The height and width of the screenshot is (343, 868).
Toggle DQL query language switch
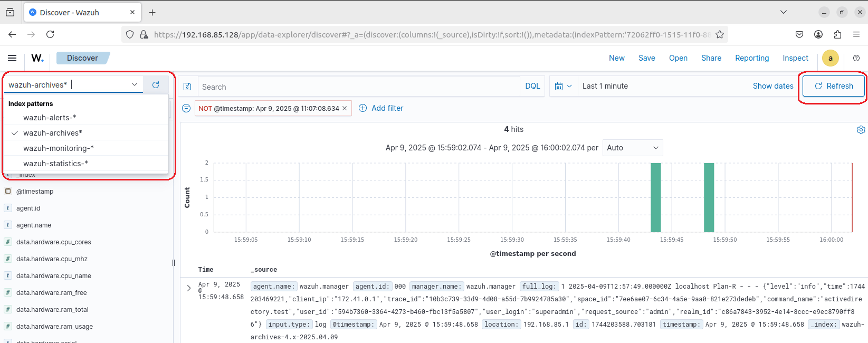pos(532,86)
